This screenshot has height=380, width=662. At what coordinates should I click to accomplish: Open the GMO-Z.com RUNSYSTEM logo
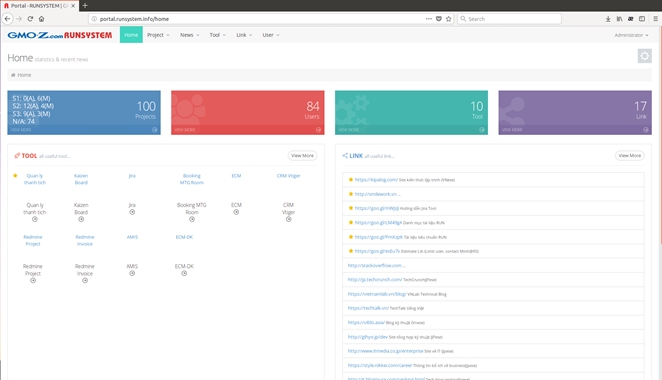point(60,35)
